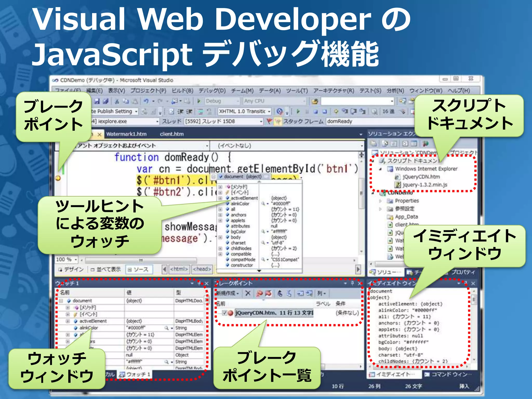Click the breakpoint glyph in editor margin

58,178
